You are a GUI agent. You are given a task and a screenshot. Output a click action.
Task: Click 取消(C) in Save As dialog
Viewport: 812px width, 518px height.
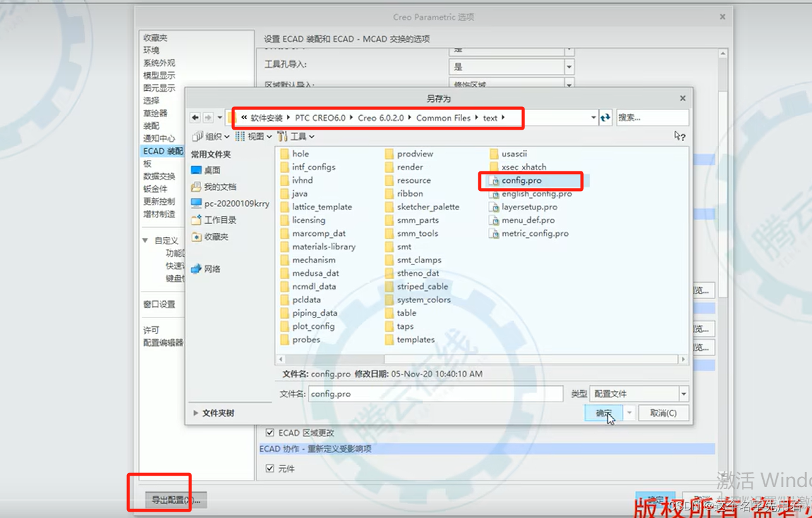[x=663, y=413]
